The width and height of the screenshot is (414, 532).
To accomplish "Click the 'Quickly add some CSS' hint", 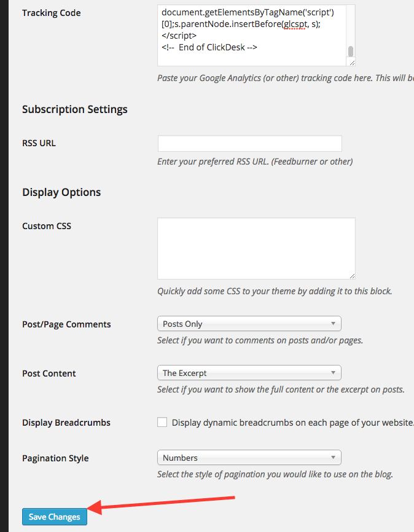I will click(x=275, y=291).
